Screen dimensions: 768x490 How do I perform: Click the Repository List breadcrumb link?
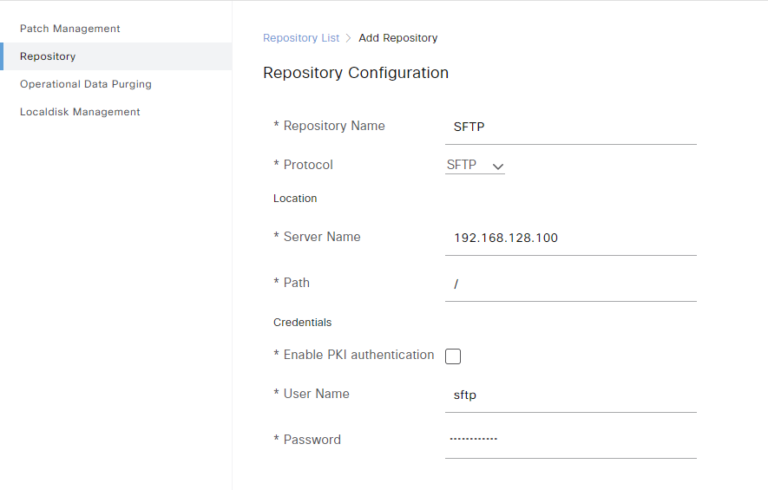(301, 38)
